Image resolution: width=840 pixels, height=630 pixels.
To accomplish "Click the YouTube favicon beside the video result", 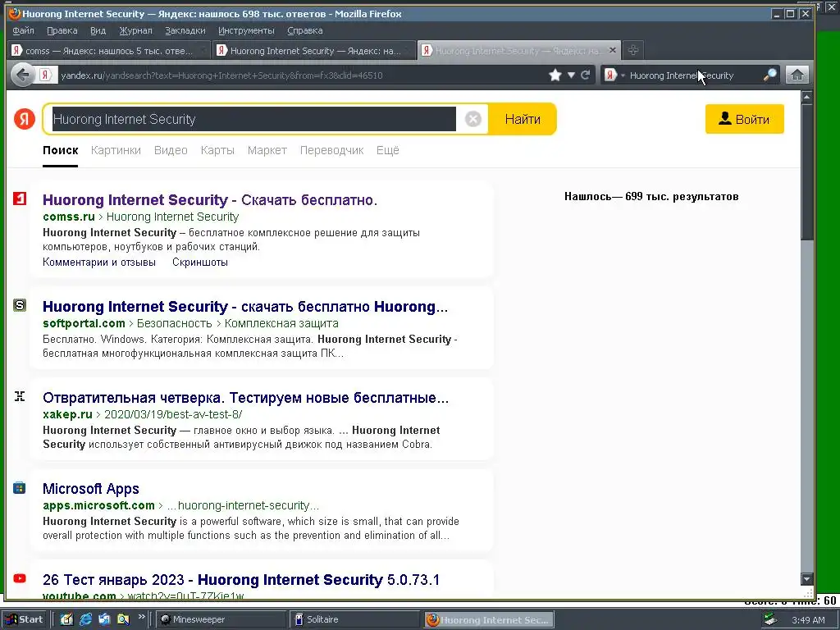I will click(20, 578).
